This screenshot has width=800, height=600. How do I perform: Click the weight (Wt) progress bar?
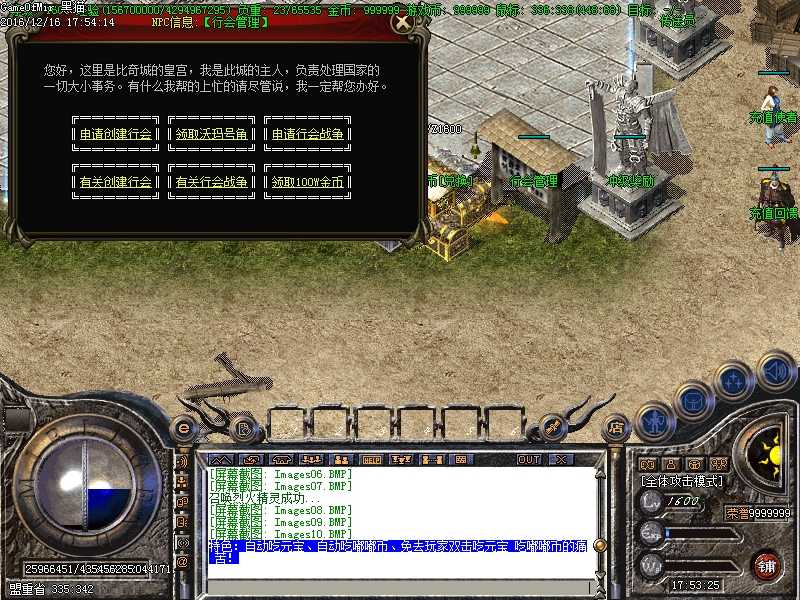point(703,565)
